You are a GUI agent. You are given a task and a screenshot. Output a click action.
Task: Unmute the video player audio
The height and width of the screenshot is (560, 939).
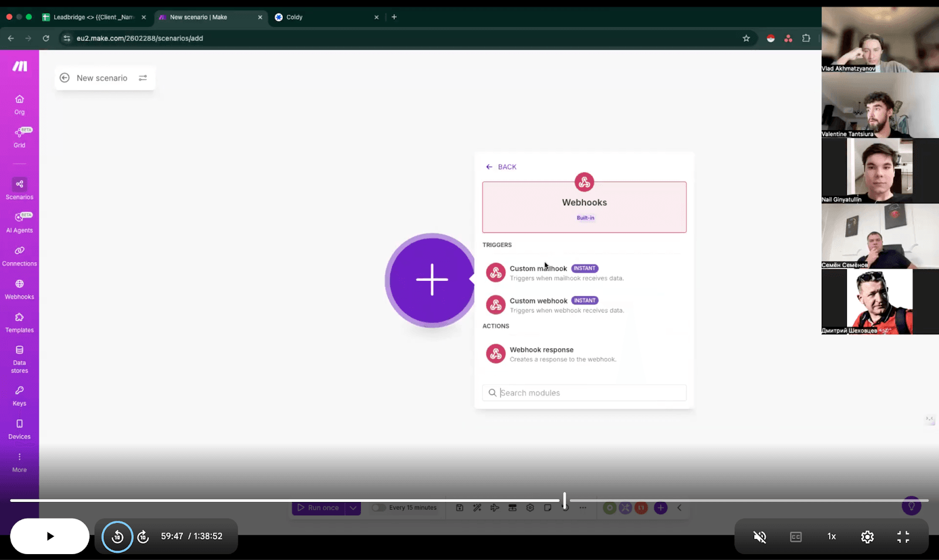click(x=759, y=537)
